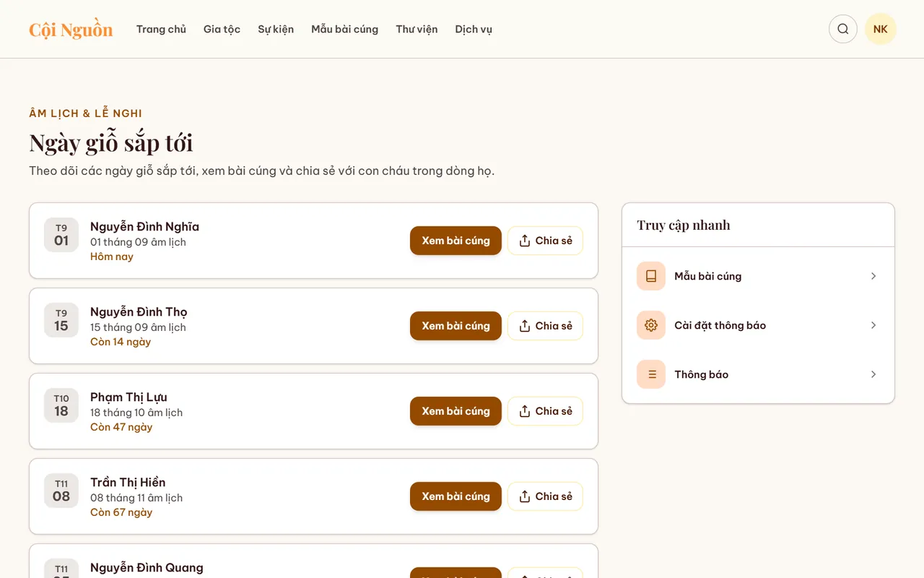Open the Dịch vụ menu item
The image size is (924, 578).
[474, 29]
